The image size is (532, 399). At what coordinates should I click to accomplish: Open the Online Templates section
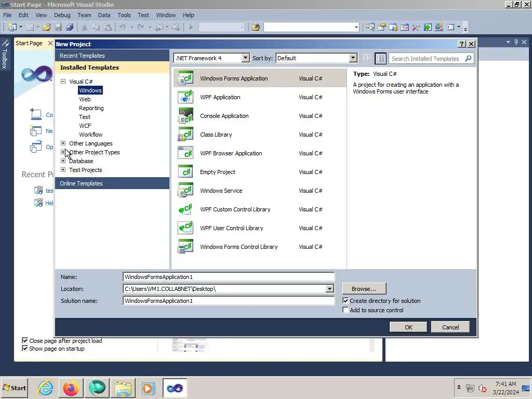tap(112, 183)
